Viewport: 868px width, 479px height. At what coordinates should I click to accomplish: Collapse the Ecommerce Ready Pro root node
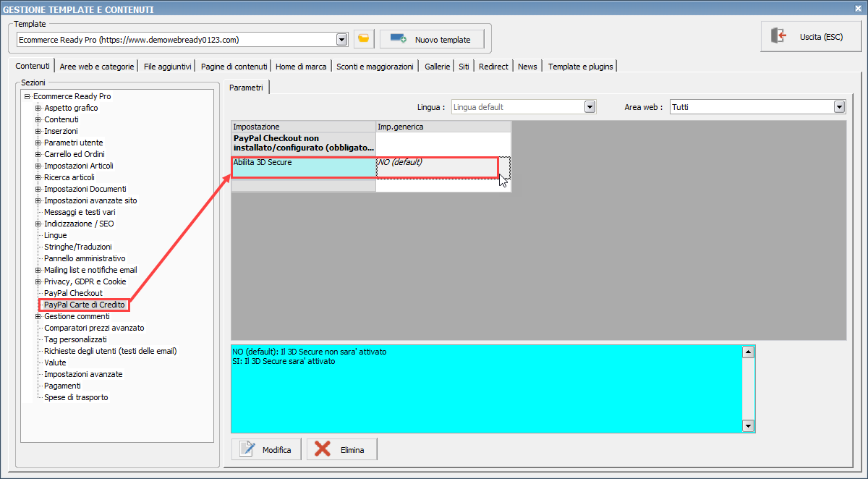(x=27, y=96)
